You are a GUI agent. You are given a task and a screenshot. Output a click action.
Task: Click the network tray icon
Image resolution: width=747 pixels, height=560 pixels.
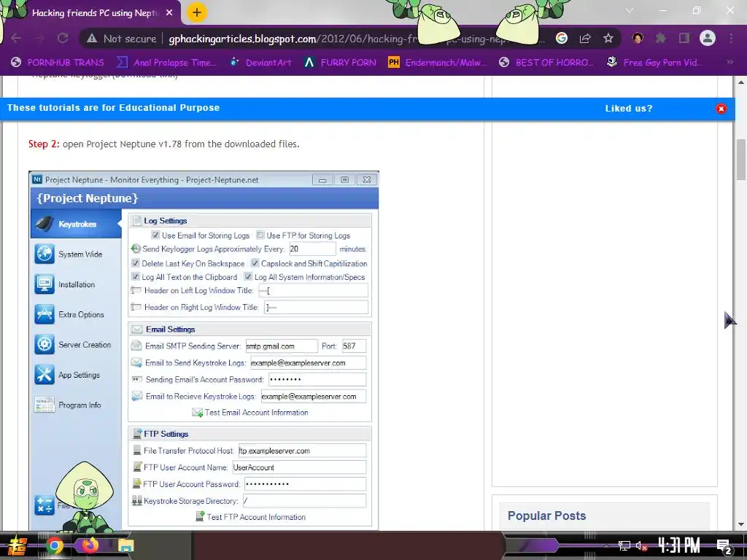pyautogui.click(x=624, y=545)
